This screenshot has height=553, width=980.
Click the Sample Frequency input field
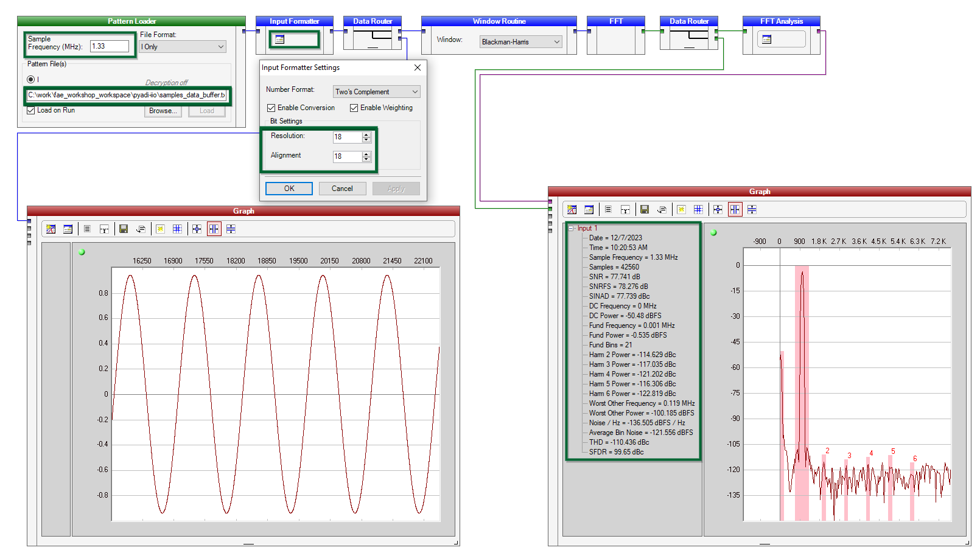tap(110, 46)
